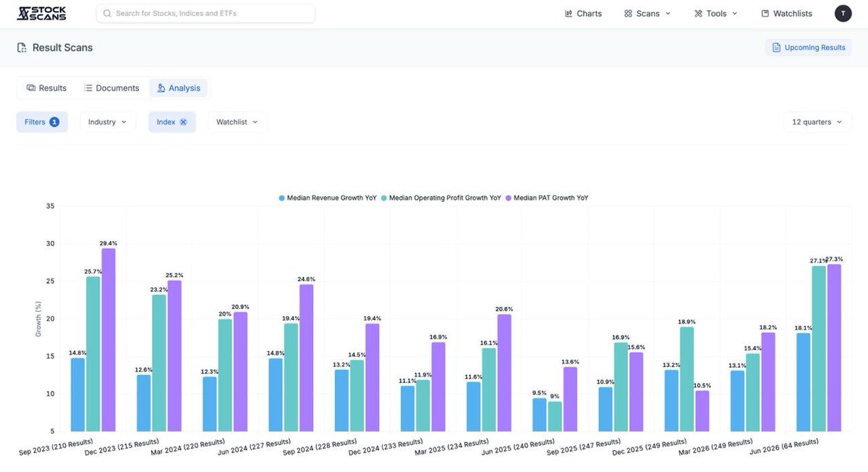Click the Analysis tab icon
The width and height of the screenshot is (868, 472).
161,88
